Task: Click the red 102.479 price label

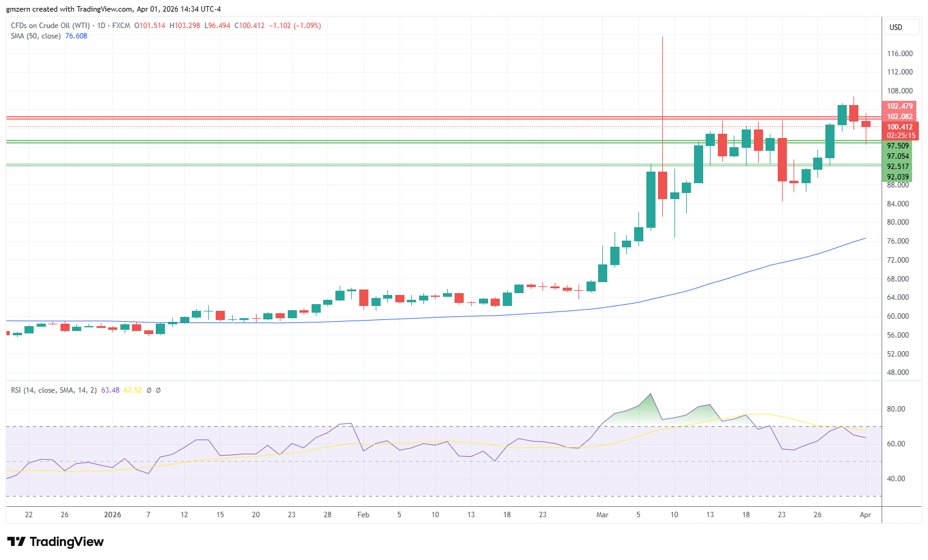Action: 899,106
